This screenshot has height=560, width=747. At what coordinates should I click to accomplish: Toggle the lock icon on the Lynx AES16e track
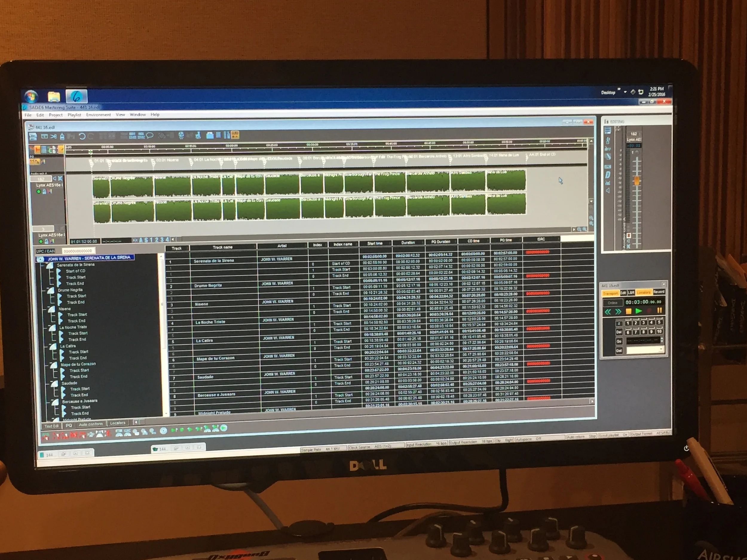pyautogui.click(x=45, y=192)
